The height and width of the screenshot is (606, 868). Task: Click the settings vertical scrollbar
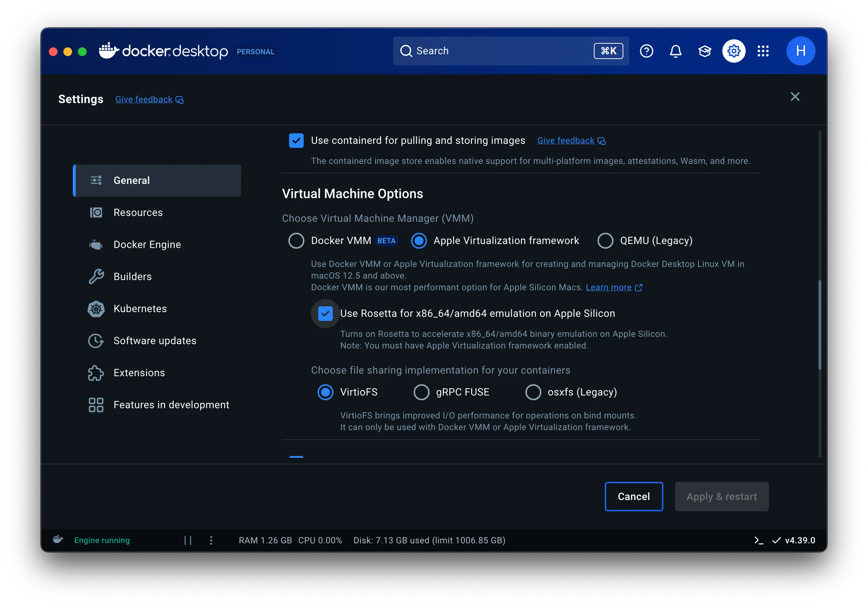coord(819,324)
